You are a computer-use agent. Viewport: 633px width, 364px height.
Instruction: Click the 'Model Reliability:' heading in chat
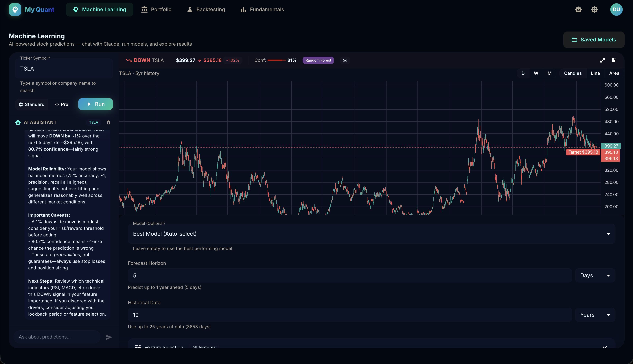[47, 169]
